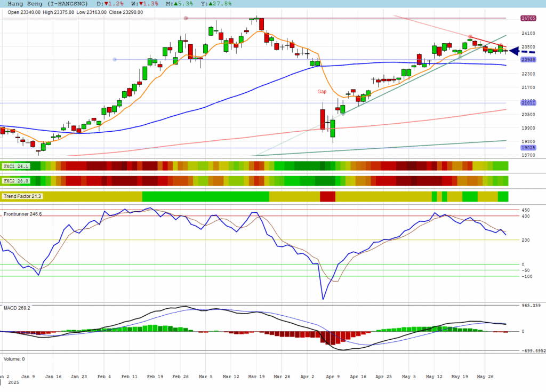Screen dimensions: 546x392
Task: Click the Hang Seng (I-HANGSNG) chart title
Action: [x=47, y=4]
